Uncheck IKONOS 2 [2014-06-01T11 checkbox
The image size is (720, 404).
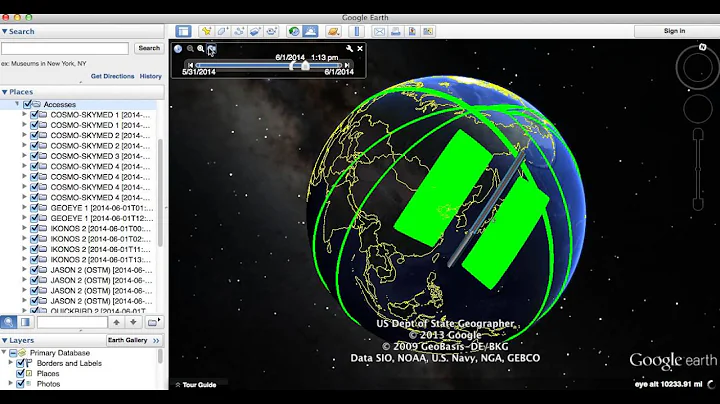pyautogui.click(x=34, y=249)
